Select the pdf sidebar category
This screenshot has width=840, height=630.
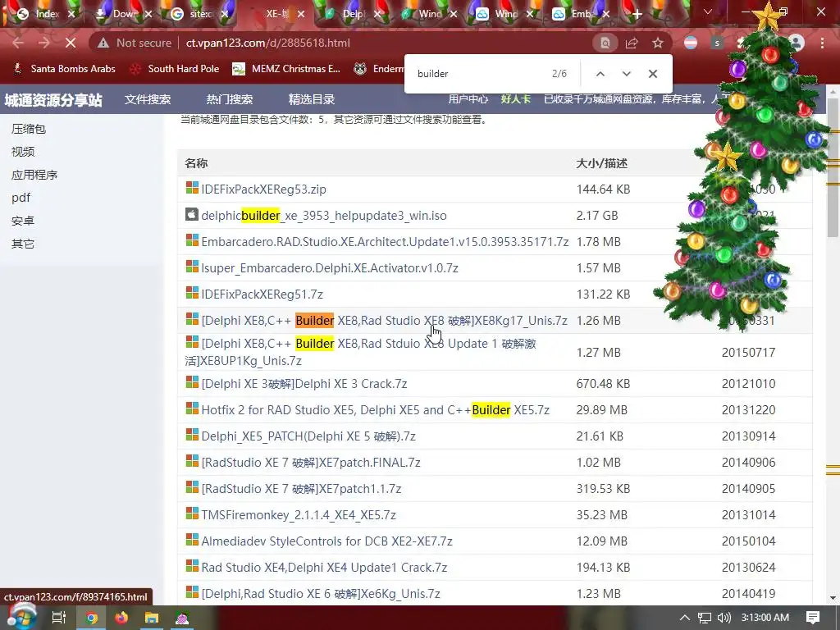tap(21, 198)
